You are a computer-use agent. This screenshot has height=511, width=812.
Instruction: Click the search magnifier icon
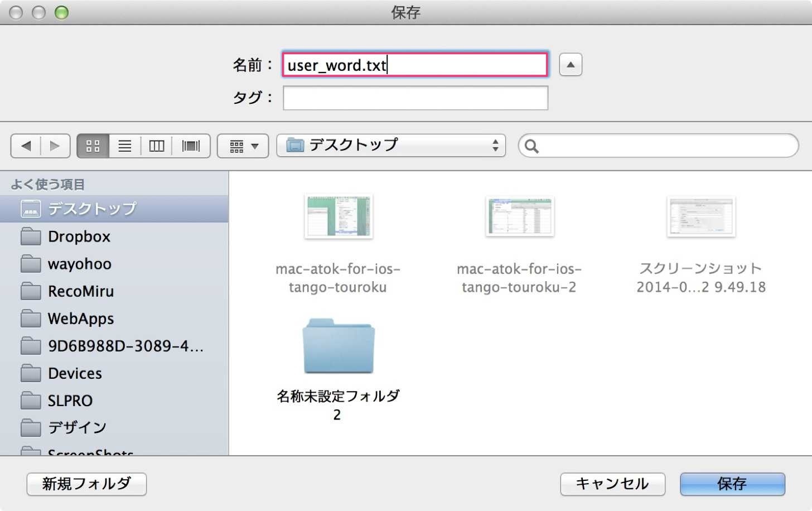pyautogui.click(x=531, y=146)
